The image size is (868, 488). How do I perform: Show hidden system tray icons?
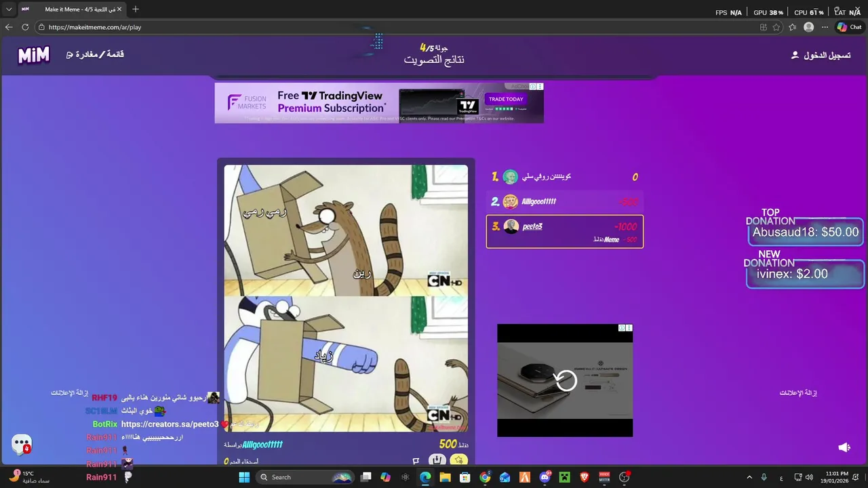point(749,477)
